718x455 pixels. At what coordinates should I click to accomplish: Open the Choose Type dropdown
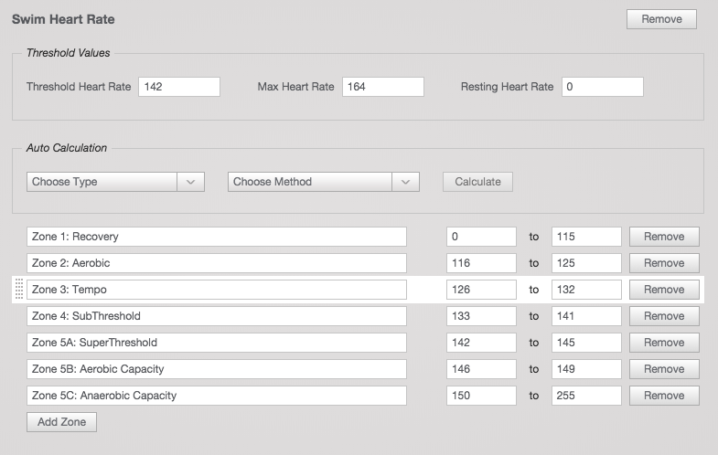tap(114, 182)
